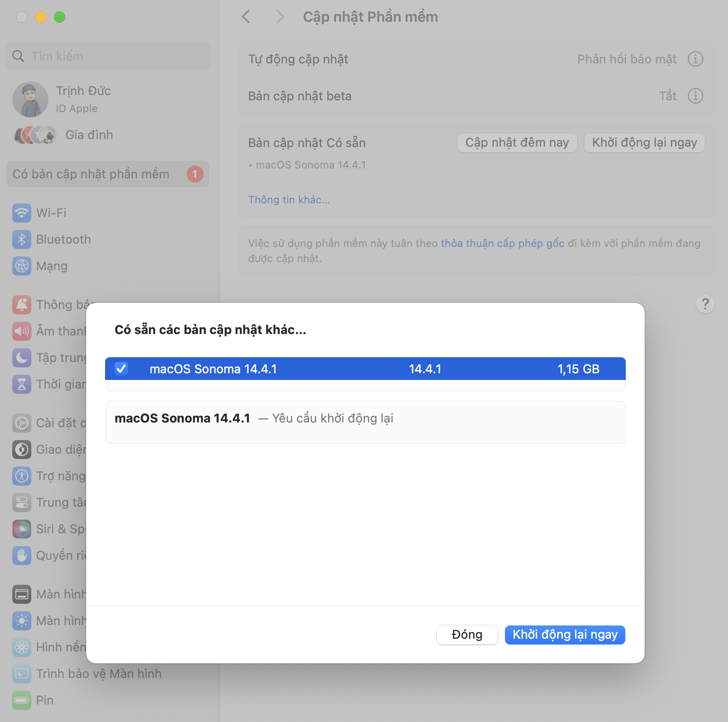Open thỏa thuận cấp phép gốc link
728x722 pixels.
pyautogui.click(x=503, y=243)
